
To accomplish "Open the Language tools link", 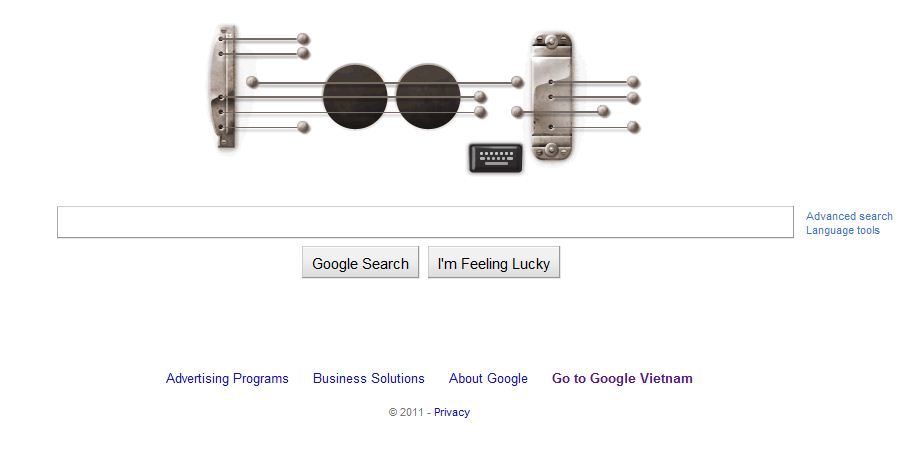I will coord(843,230).
